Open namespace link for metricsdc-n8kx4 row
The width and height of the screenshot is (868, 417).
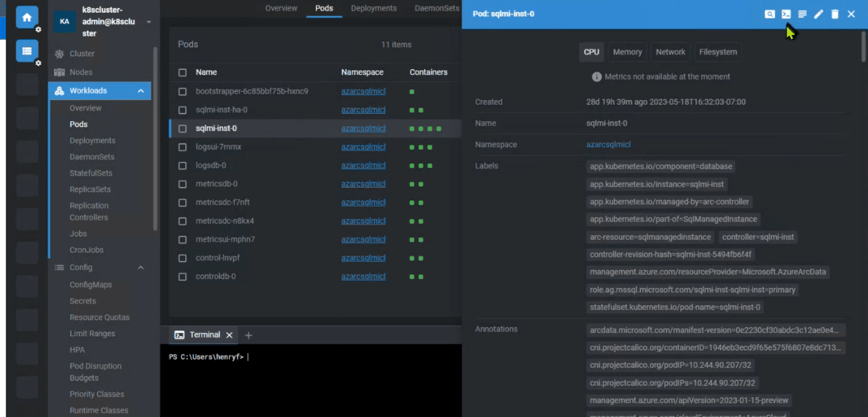(x=363, y=221)
